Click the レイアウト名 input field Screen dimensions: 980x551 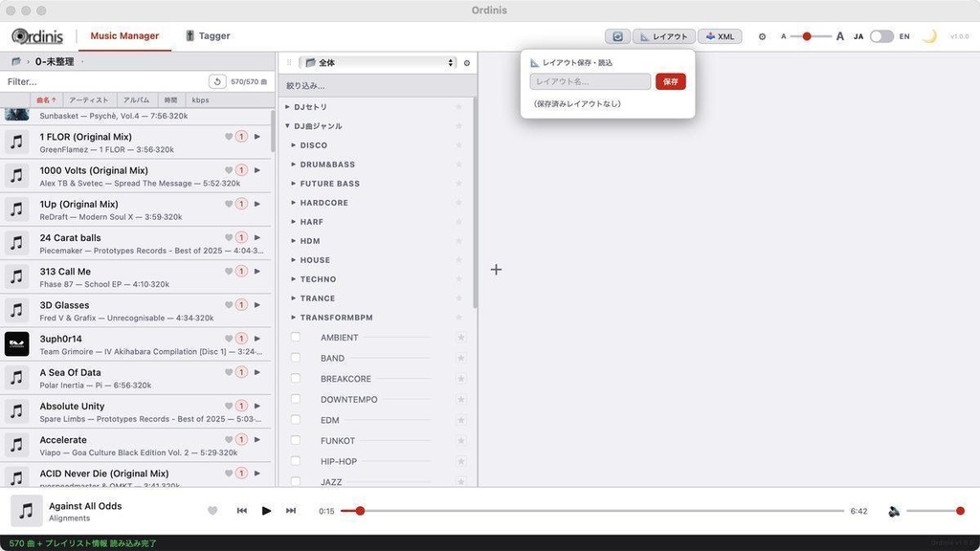point(590,81)
